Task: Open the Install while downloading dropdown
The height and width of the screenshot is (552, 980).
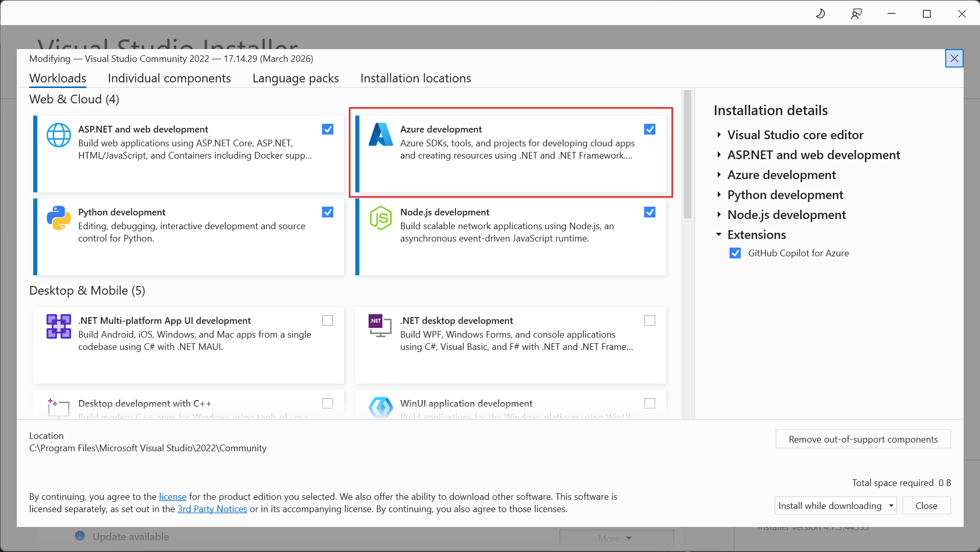Action: (x=892, y=505)
